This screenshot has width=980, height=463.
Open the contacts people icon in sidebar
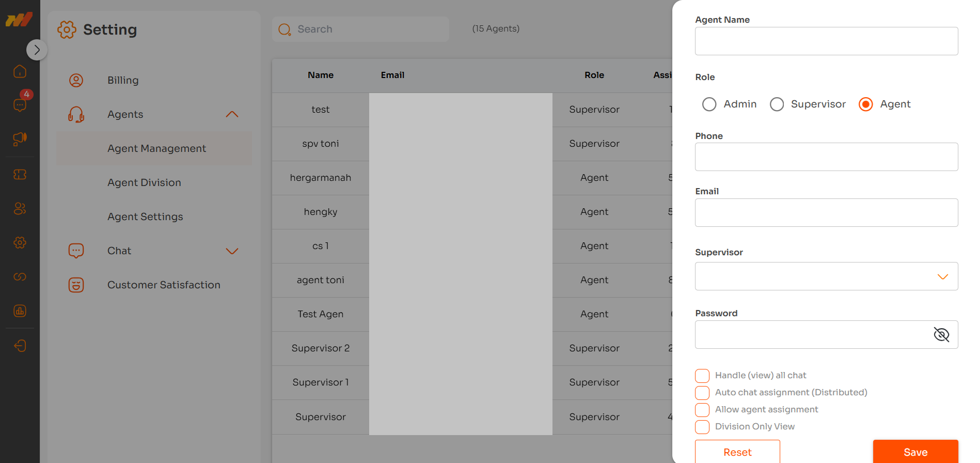tap(20, 208)
